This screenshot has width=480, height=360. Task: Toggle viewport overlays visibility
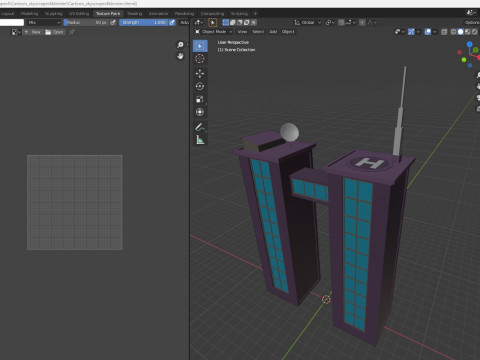pyautogui.click(x=428, y=32)
